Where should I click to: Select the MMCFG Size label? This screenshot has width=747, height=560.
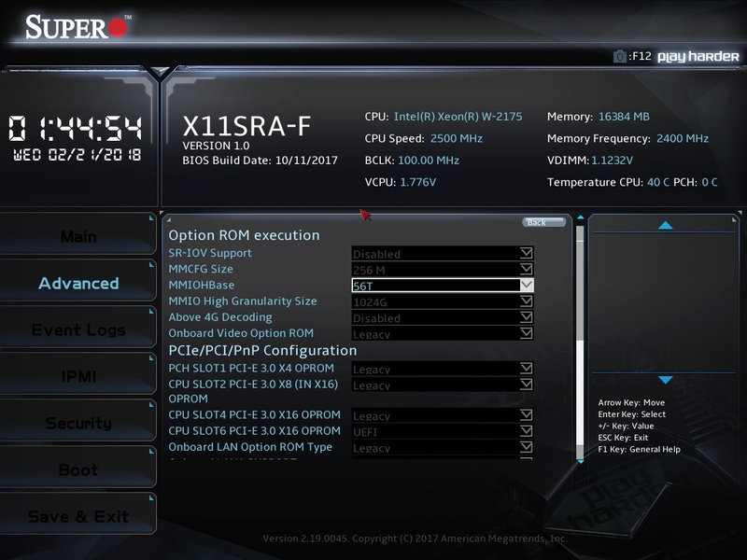point(201,269)
